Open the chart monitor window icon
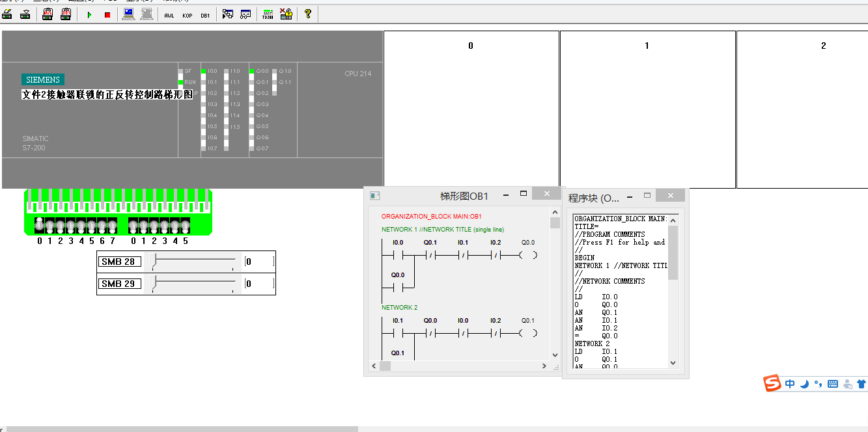Viewport: 868px width, 432px height. click(245, 14)
